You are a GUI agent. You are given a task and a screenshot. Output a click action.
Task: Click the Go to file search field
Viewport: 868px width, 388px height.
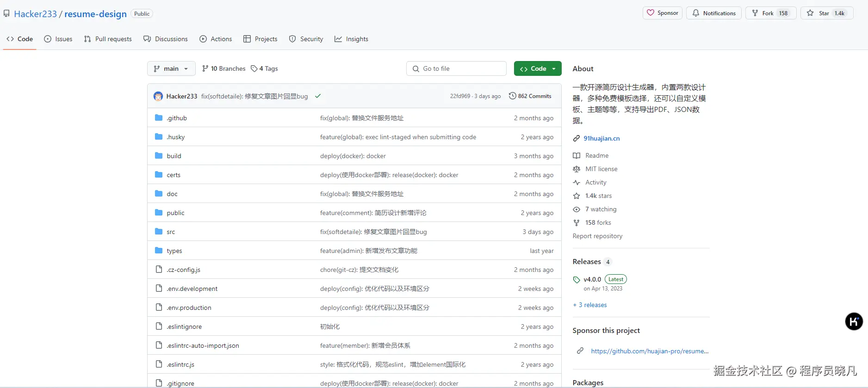pyautogui.click(x=456, y=68)
